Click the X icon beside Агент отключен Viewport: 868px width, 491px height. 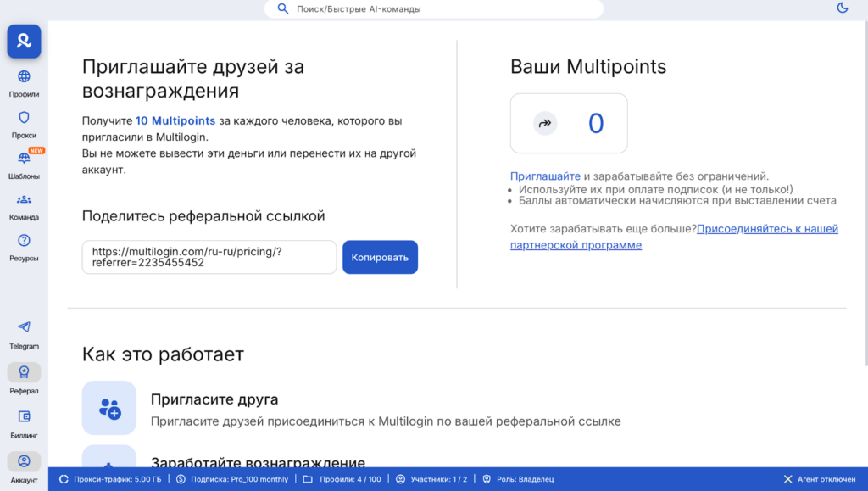point(787,479)
